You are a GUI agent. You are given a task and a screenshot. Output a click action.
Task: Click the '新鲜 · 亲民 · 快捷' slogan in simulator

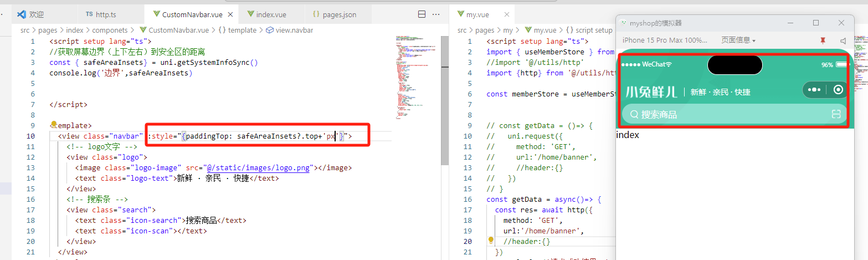click(720, 92)
